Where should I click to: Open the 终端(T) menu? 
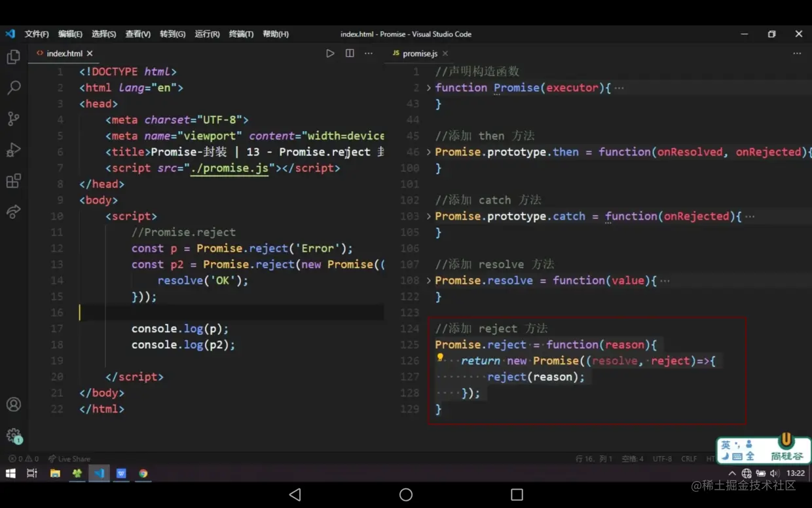tap(241, 34)
